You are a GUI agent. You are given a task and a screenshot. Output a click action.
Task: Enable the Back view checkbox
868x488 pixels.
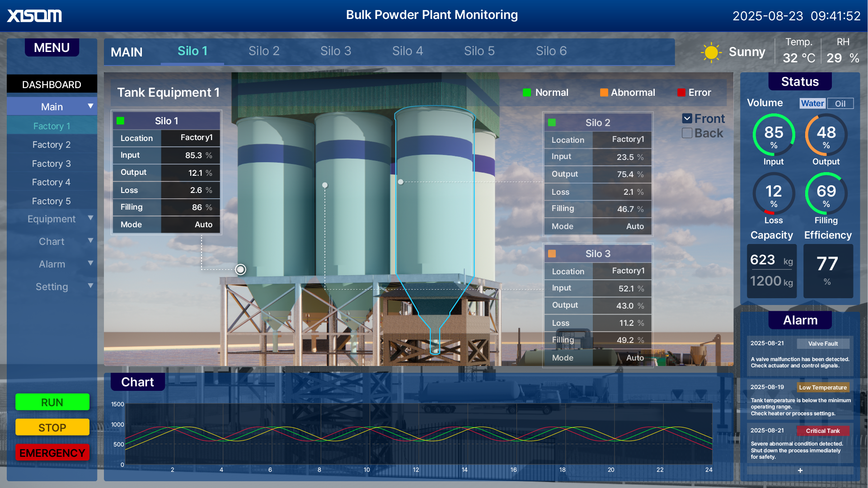pos(687,133)
